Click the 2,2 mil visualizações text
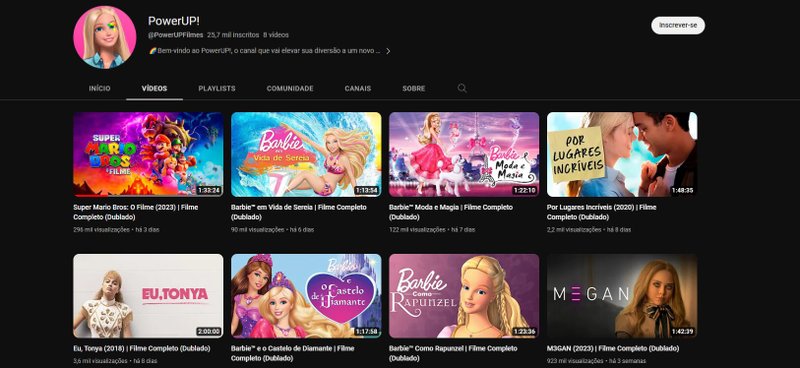The image size is (800, 368). tap(574, 230)
